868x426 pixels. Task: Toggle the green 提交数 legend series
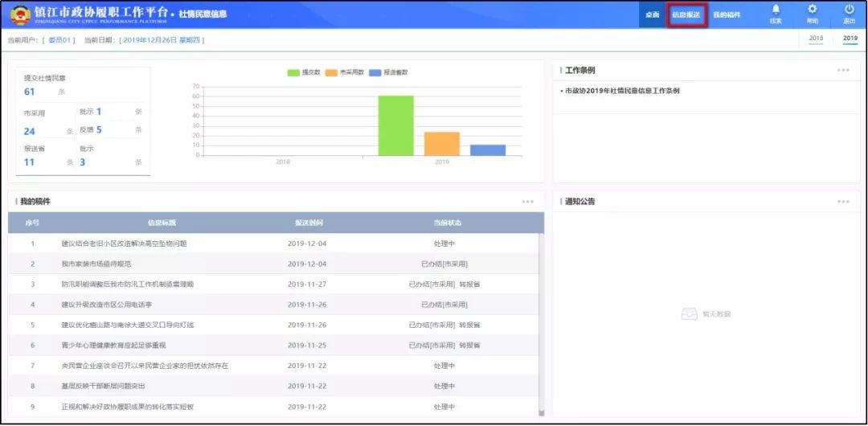[305, 72]
